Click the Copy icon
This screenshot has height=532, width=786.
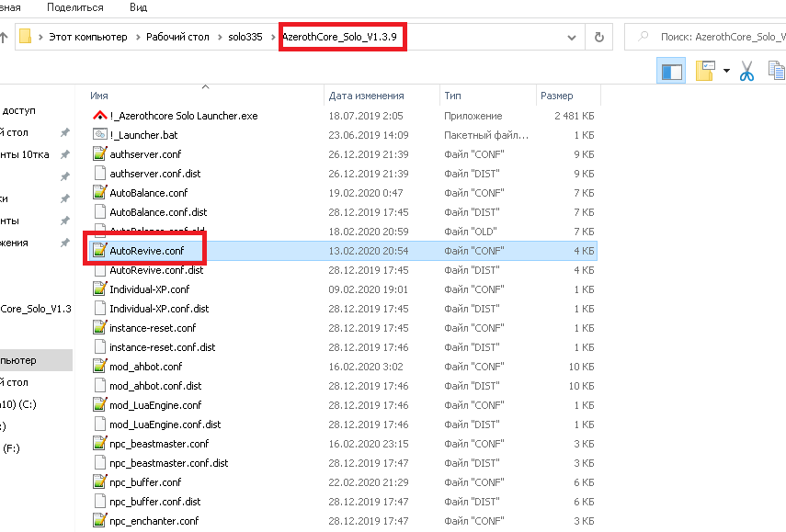click(777, 71)
